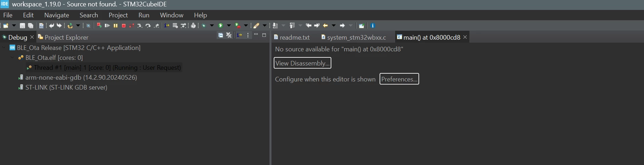This screenshot has width=644, height=165.
Task: Click the yellow Back navigation arrow
Action: (325, 25)
